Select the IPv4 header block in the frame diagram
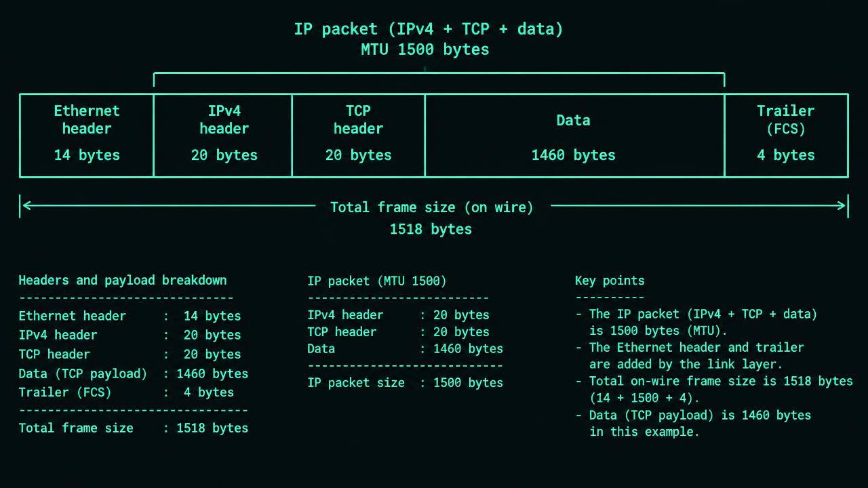This screenshot has height=488, width=868. tap(223, 136)
